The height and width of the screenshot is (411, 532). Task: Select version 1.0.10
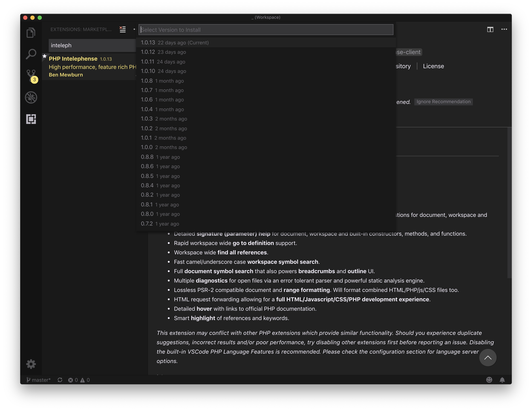(266, 71)
